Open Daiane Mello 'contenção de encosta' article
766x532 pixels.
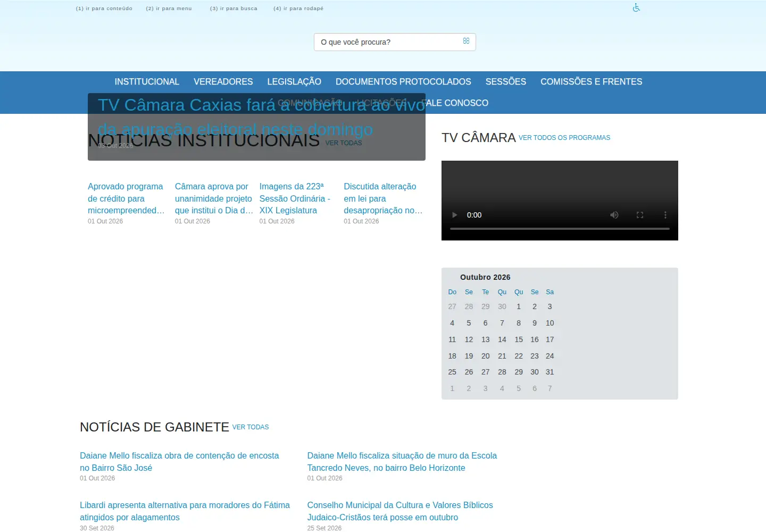pyautogui.click(x=179, y=462)
